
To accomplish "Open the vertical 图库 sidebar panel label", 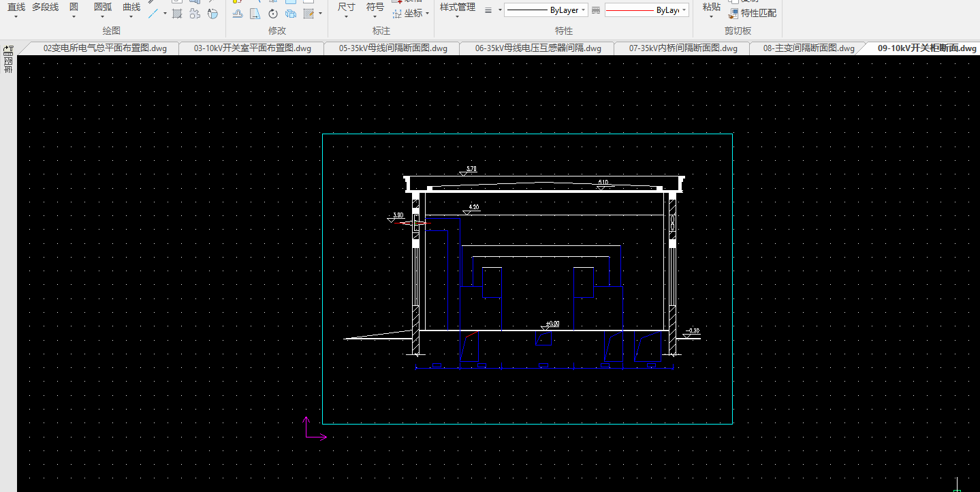I will [8, 65].
